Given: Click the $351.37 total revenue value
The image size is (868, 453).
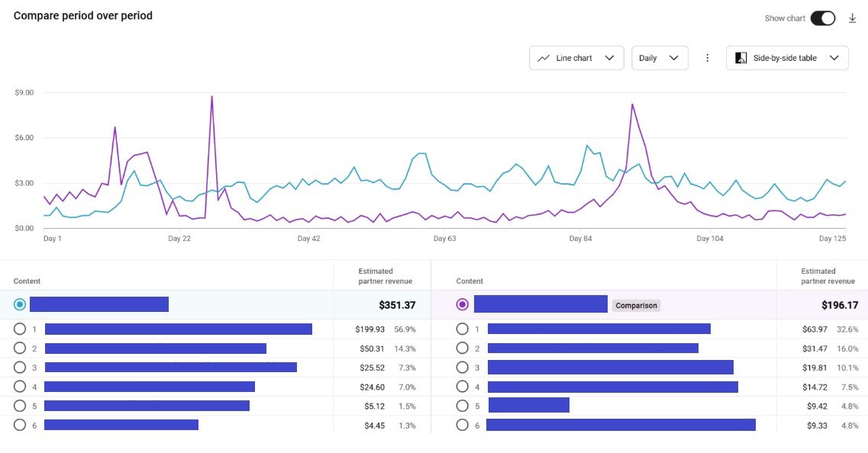Looking at the screenshot, I should 397,305.
